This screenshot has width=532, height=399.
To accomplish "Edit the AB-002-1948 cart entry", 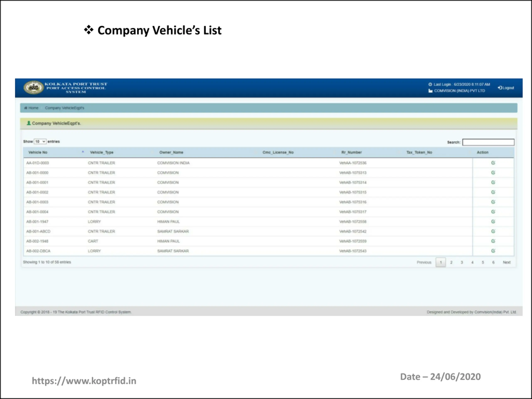I will pos(493,241).
